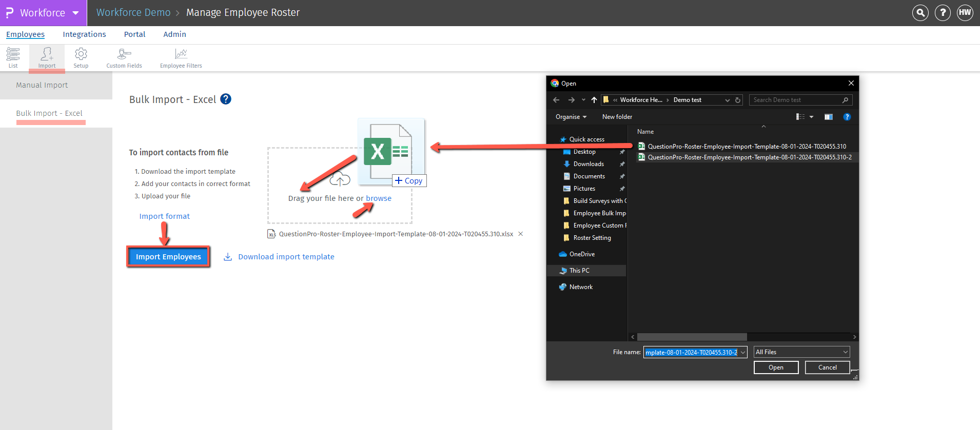Click the search magnifier icon in header
Viewport: 980px width, 430px height.
click(920, 13)
